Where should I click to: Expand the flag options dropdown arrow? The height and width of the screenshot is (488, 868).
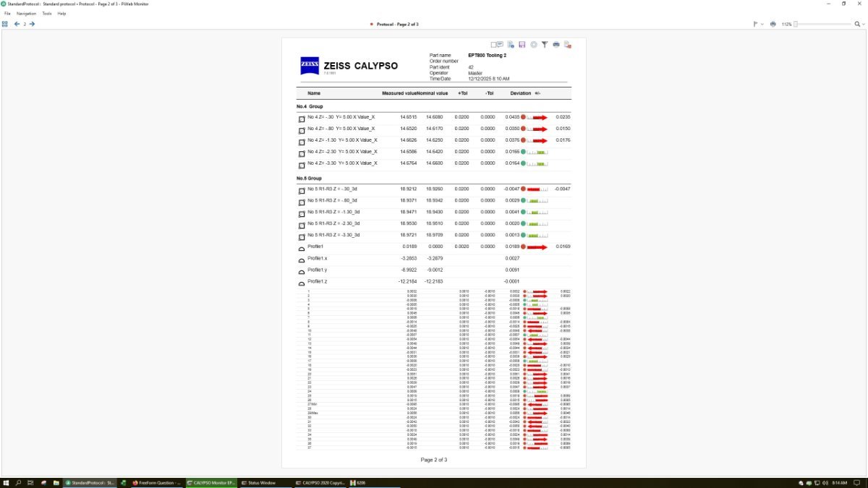click(762, 24)
